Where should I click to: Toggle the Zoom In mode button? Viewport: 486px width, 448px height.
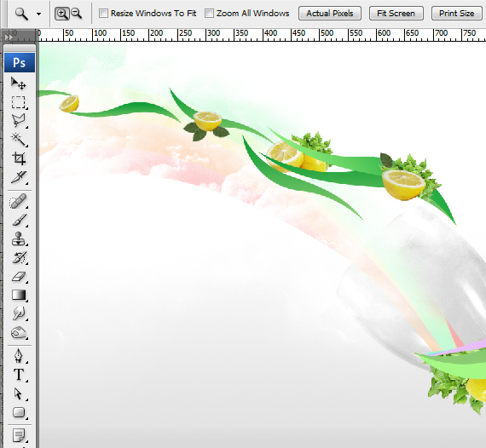(62, 14)
